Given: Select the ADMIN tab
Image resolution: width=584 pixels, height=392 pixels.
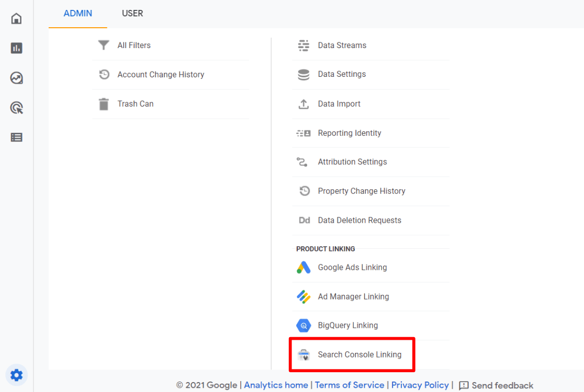Looking at the screenshot, I should pyautogui.click(x=77, y=13).
